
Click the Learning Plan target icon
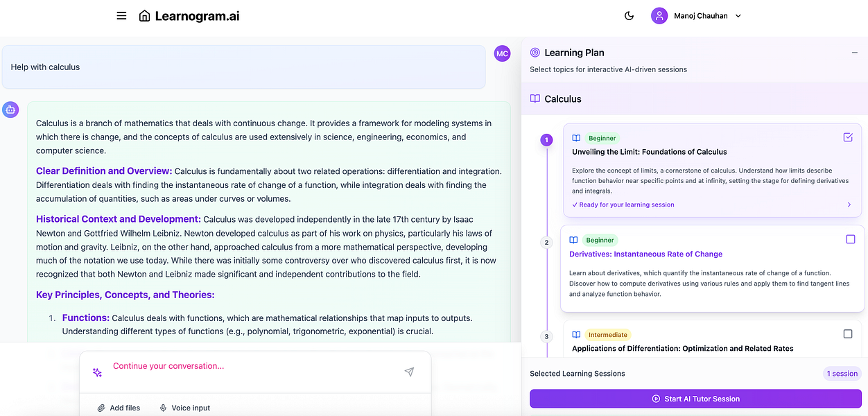click(x=534, y=52)
